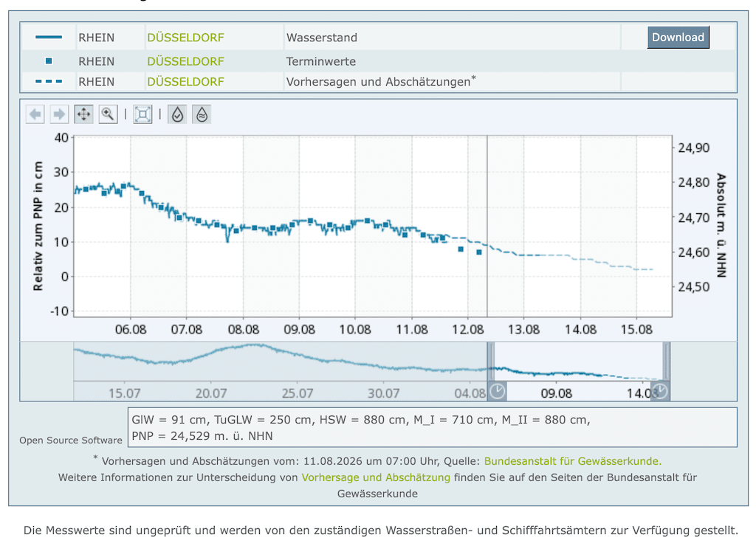The width and height of the screenshot is (756, 546).
Task: Click the solid line Wasserstand legend symbol
Action: tap(49, 37)
